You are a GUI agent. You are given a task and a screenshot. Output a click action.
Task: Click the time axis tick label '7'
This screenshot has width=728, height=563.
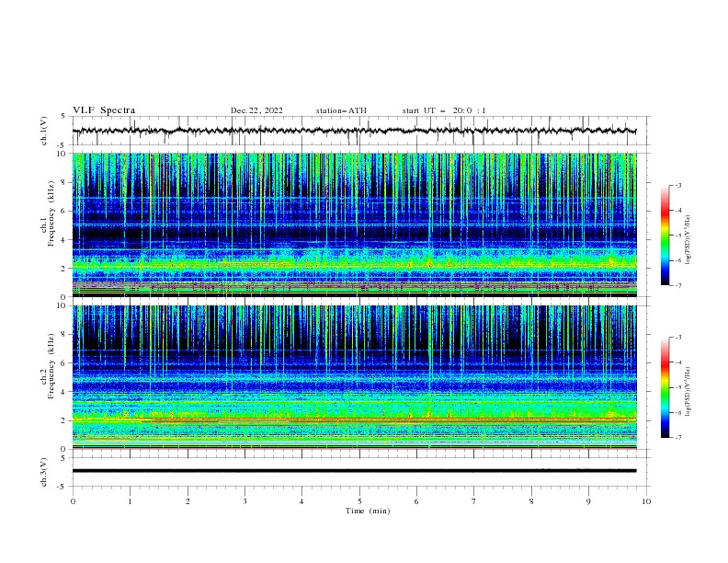tap(474, 501)
